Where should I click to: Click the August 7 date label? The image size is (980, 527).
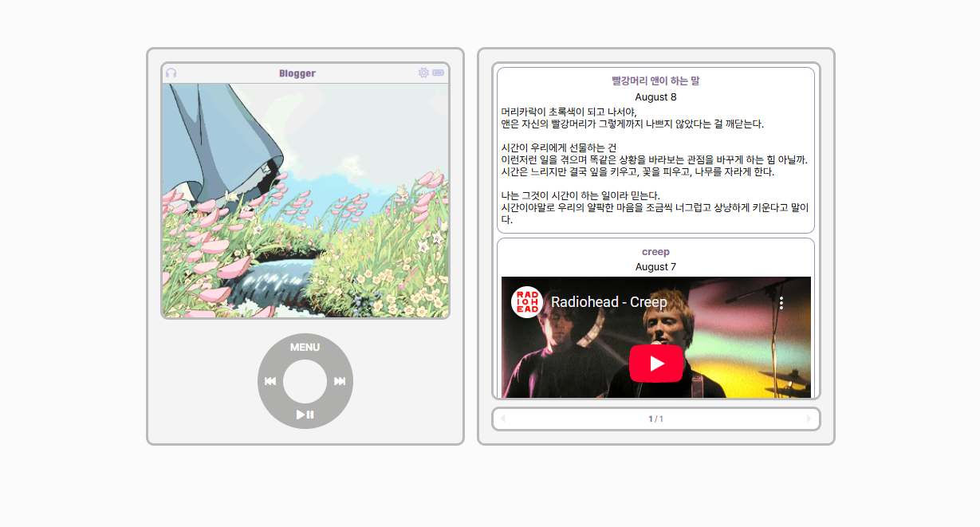655,267
